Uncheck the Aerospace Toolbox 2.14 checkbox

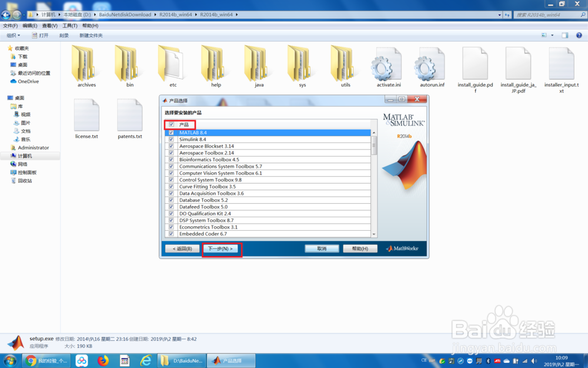[x=171, y=153]
